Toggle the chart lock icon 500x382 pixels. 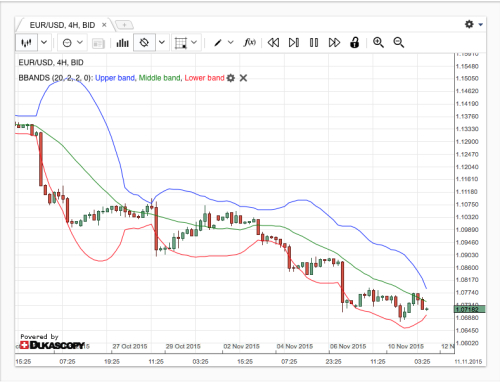(354, 42)
